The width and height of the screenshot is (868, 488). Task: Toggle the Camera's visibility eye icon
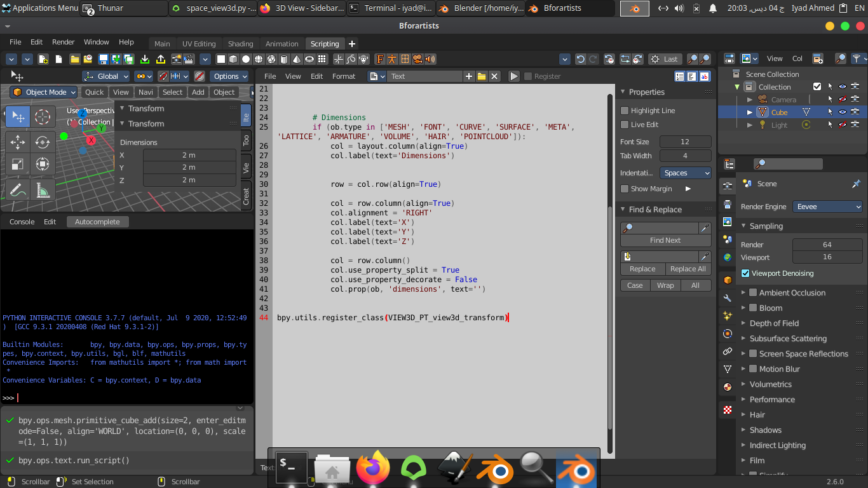pyautogui.click(x=842, y=100)
